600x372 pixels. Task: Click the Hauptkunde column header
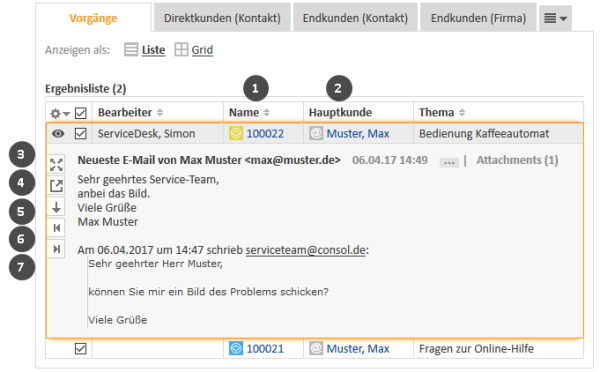click(x=340, y=113)
